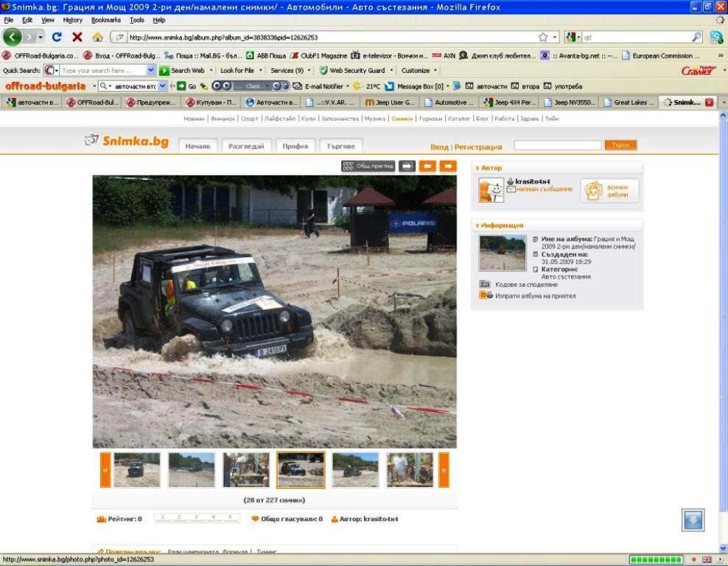Click the main Jeep photo

coord(274,312)
